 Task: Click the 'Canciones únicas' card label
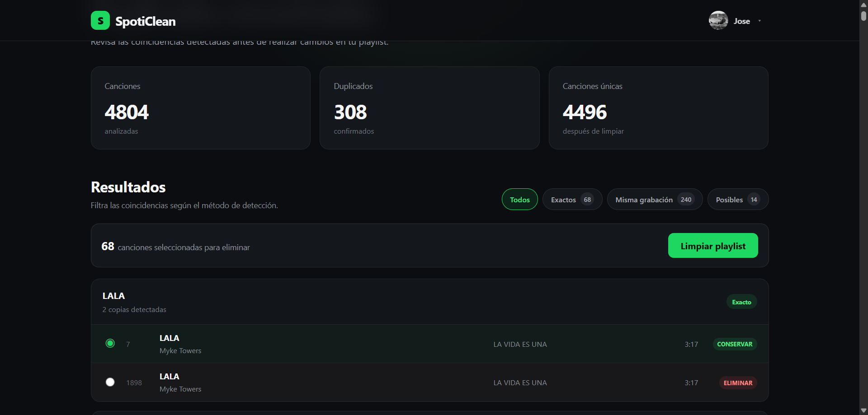pos(592,86)
